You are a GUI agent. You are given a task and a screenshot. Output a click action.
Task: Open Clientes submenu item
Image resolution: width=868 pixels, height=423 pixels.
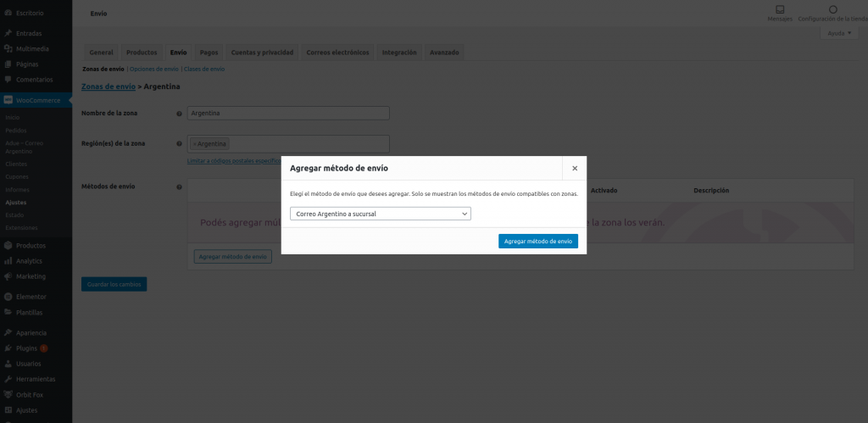click(x=16, y=164)
